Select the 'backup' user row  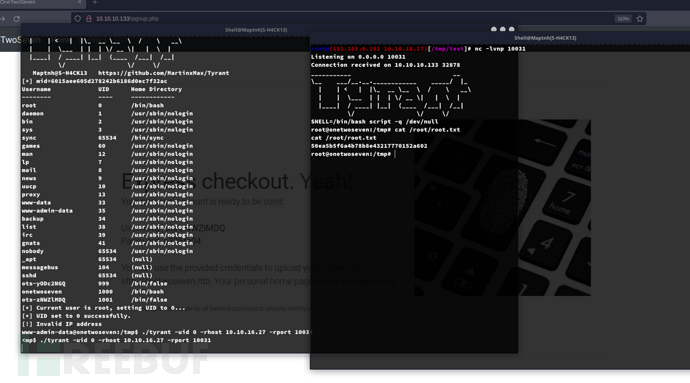click(107, 219)
